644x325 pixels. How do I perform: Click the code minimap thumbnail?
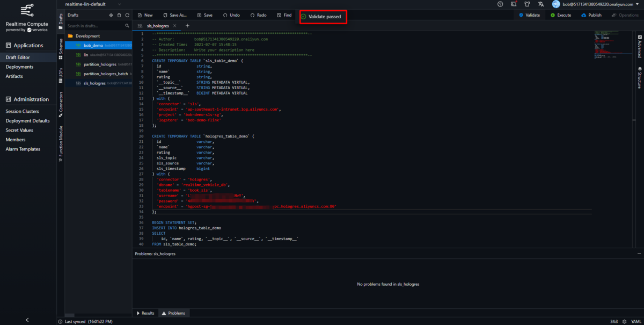pyautogui.click(x=614, y=46)
